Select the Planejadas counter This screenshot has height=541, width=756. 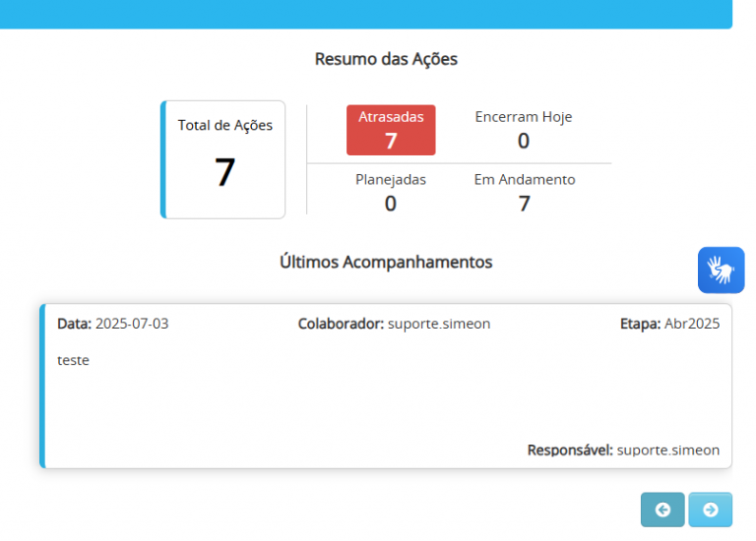point(391,193)
